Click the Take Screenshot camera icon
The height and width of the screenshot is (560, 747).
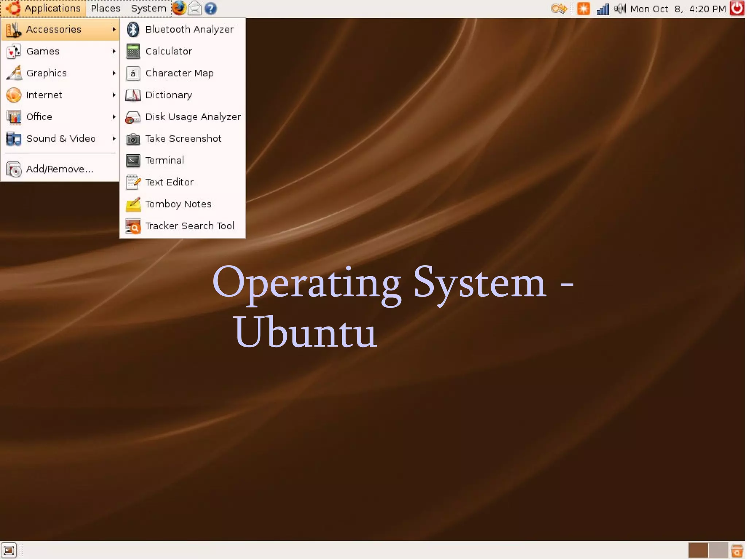(x=133, y=139)
